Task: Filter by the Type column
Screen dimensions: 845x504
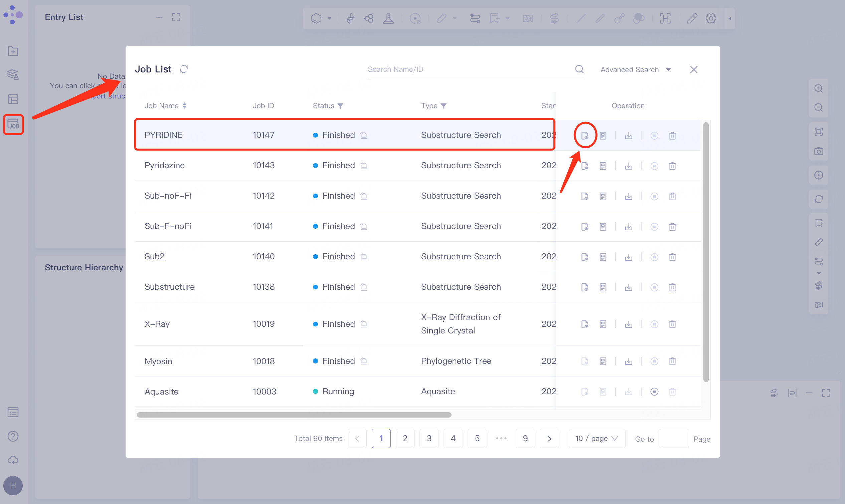Action: (444, 106)
